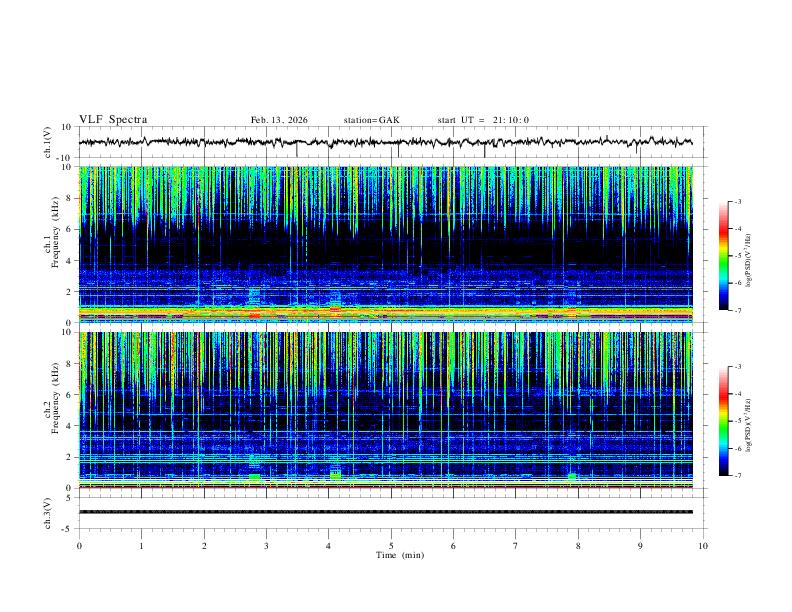The image size is (792, 612).
Task: Click the "ch.3(V)" axis label
Action: (x=48, y=513)
